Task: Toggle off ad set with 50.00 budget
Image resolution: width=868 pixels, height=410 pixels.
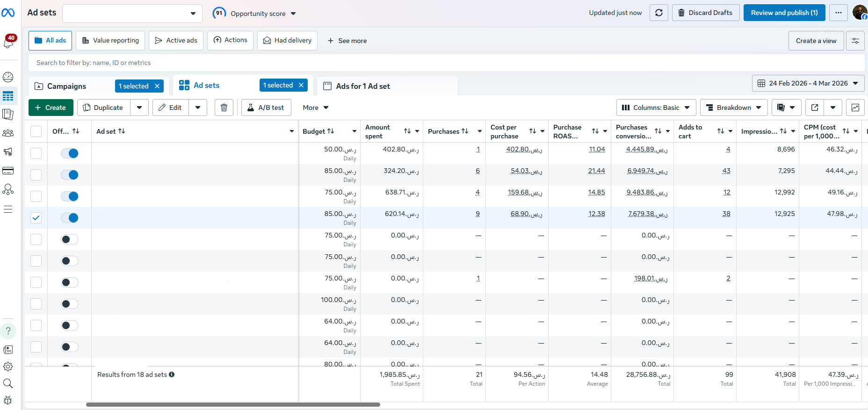Action: coord(70,153)
